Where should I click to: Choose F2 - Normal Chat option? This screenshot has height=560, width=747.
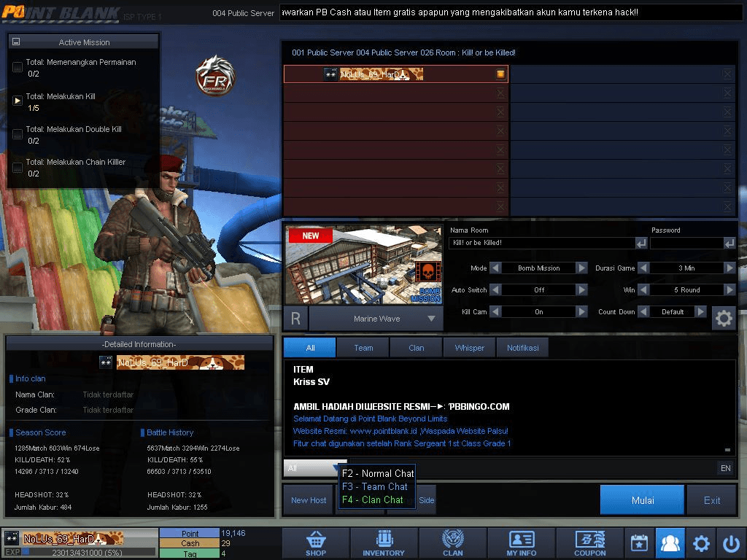[x=378, y=473]
